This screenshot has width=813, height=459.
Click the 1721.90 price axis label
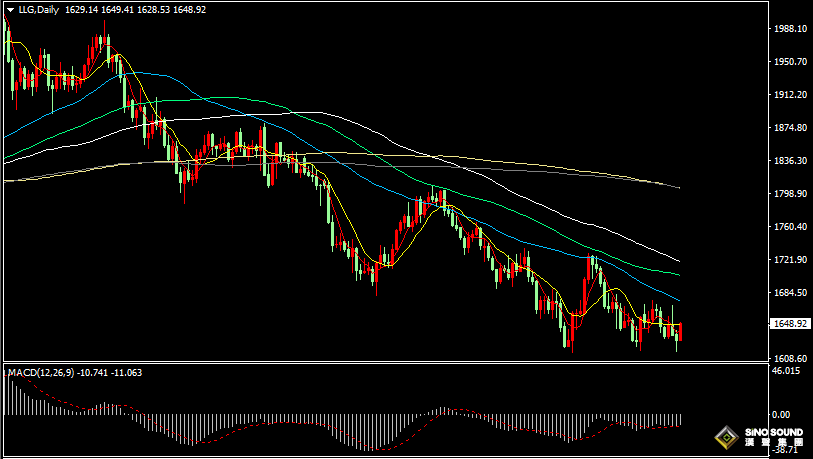789,260
